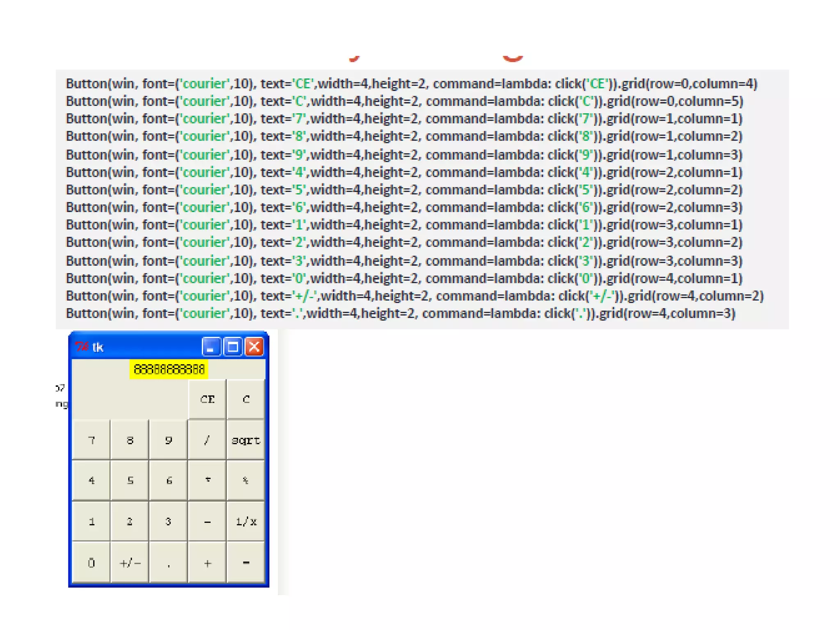Screen dimensions: 840x630
Task: Click the CE button on the calculator
Action: (207, 399)
